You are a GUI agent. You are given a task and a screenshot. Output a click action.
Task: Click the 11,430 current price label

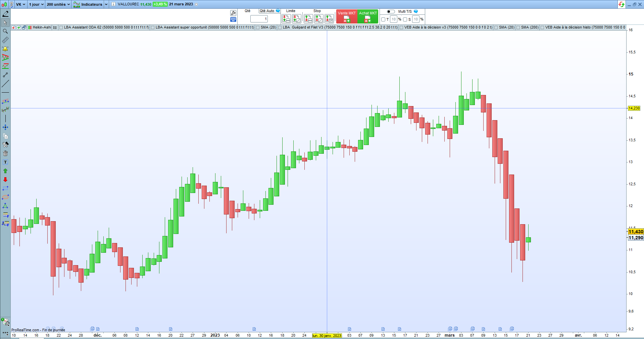636,232
